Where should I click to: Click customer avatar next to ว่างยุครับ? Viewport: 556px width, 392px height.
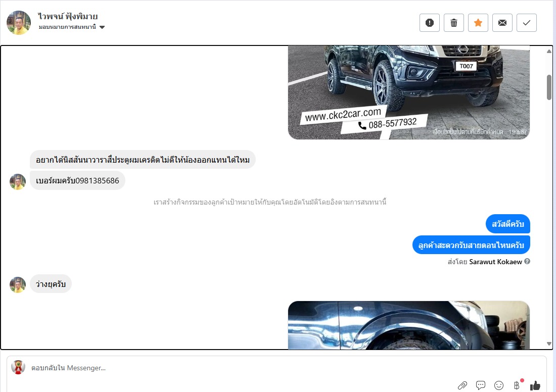point(18,285)
